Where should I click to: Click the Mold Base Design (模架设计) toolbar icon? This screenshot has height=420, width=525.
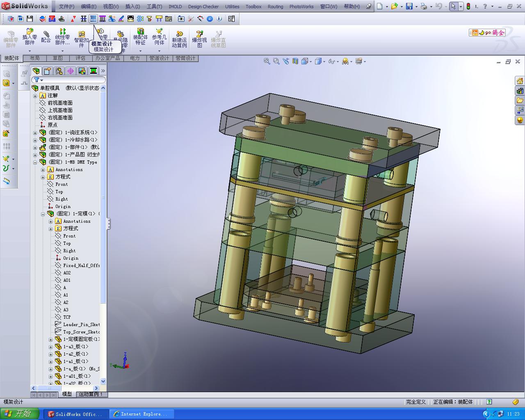(x=93, y=19)
